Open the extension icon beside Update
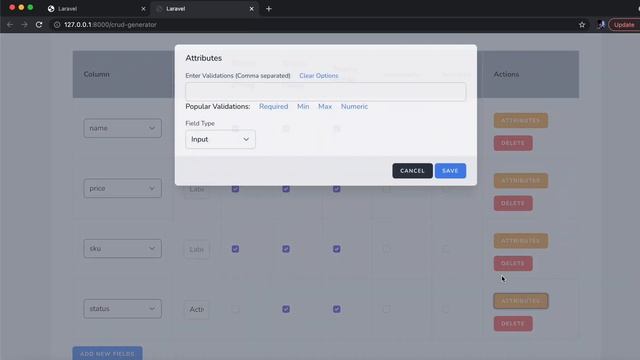 (x=601, y=25)
